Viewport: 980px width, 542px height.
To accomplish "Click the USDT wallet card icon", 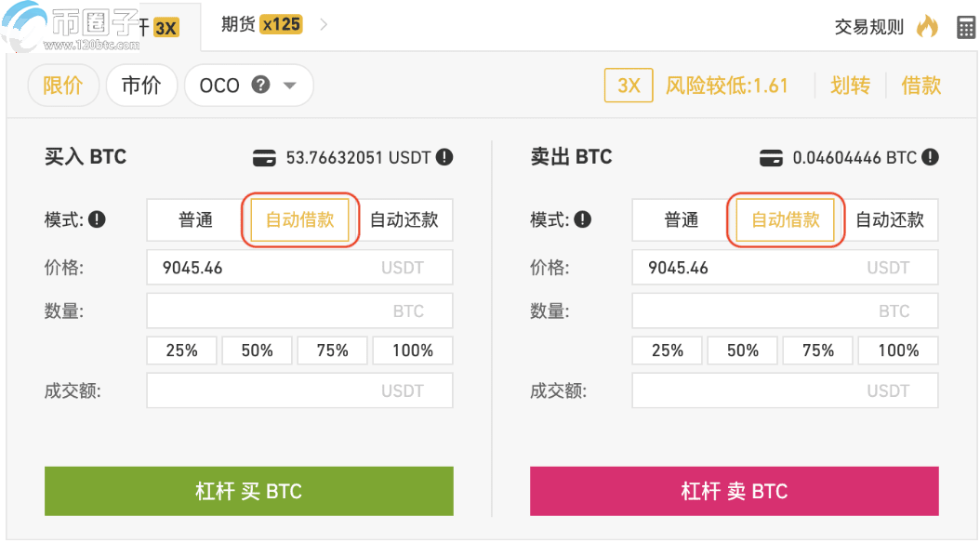I will [x=264, y=158].
